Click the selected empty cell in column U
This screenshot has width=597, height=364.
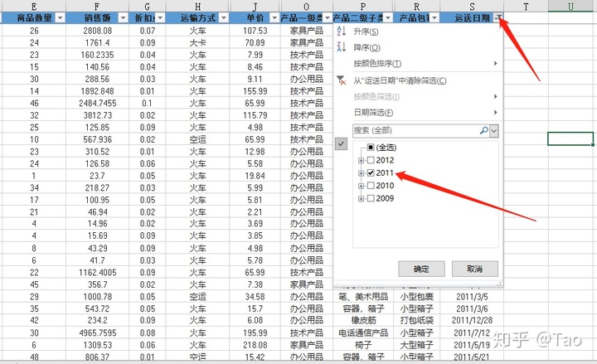pos(570,138)
